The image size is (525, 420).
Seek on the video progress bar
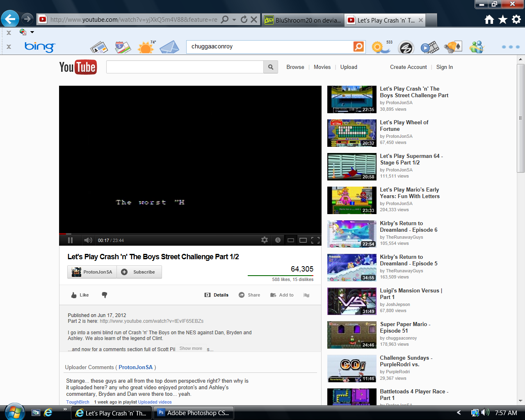point(190,234)
